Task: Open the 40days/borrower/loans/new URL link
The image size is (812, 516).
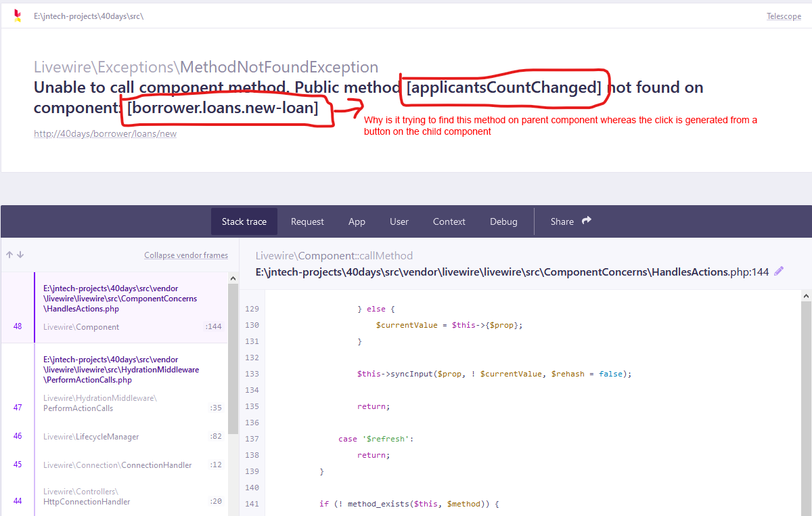Action: (x=105, y=133)
